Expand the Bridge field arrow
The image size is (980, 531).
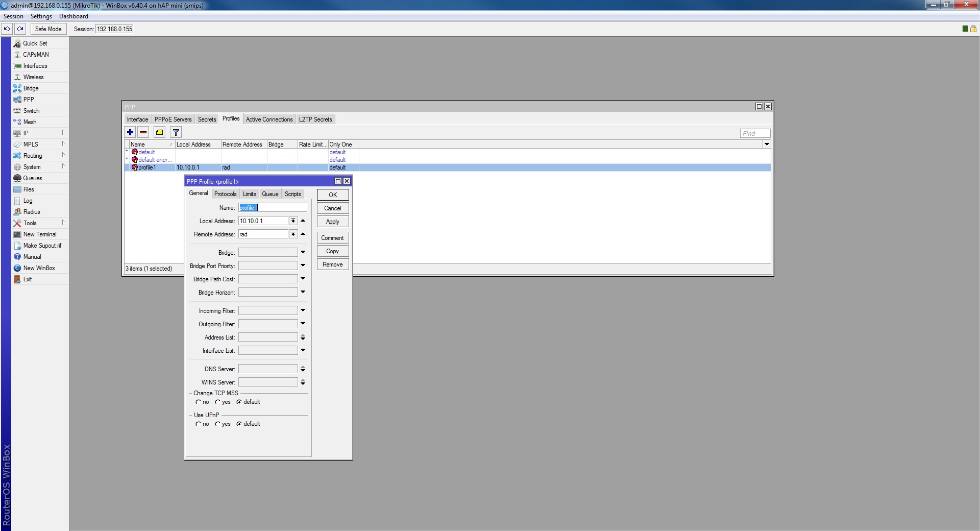pos(303,252)
